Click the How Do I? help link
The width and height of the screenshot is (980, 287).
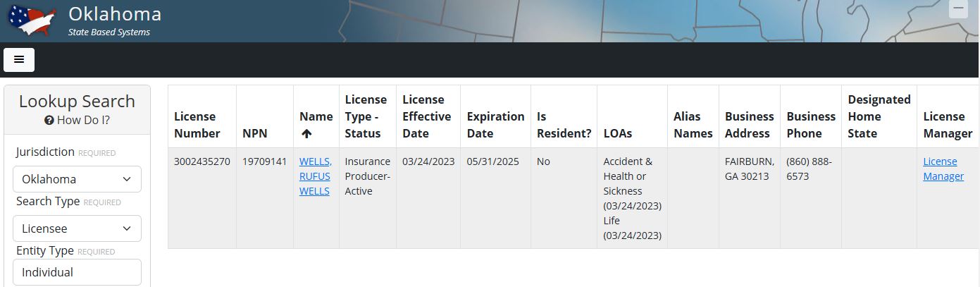(83, 121)
